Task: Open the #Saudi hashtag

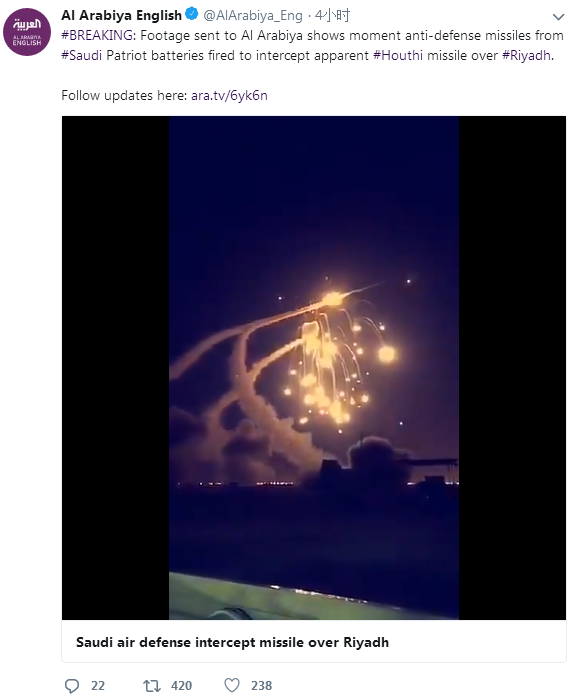Action: click(81, 55)
